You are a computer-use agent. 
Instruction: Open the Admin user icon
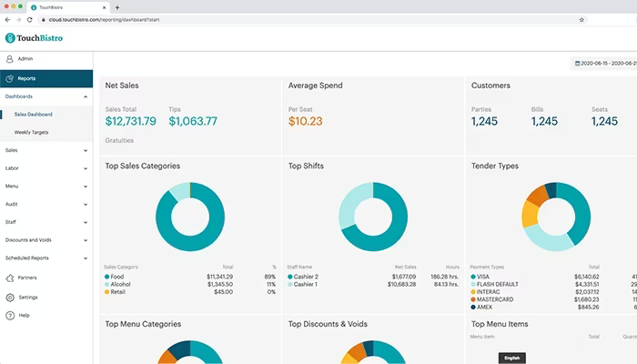(x=10, y=59)
